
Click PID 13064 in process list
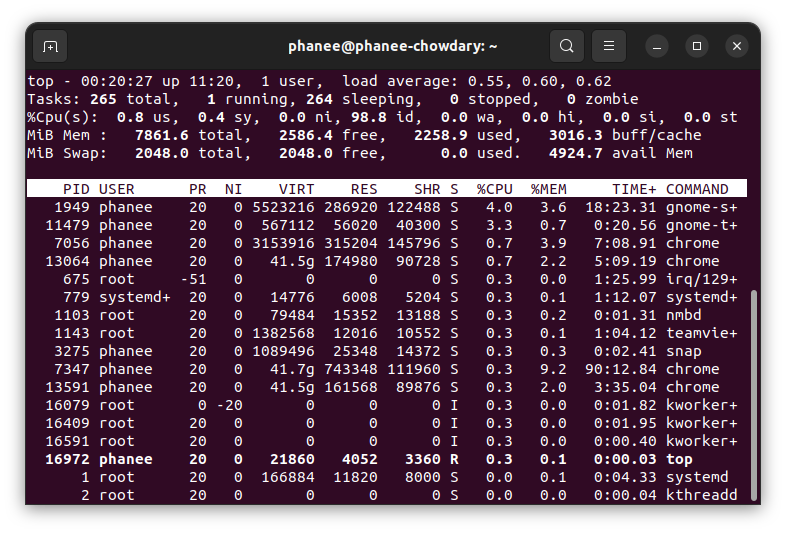(67, 261)
